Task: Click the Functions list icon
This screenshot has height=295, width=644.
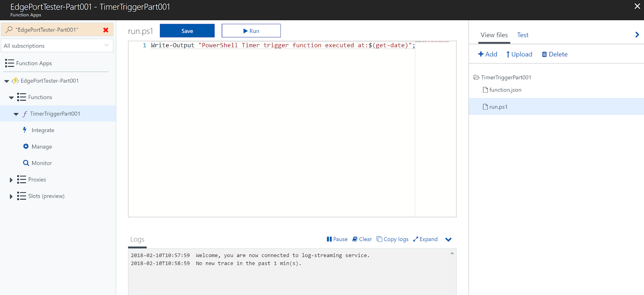Action: [x=22, y=97]
